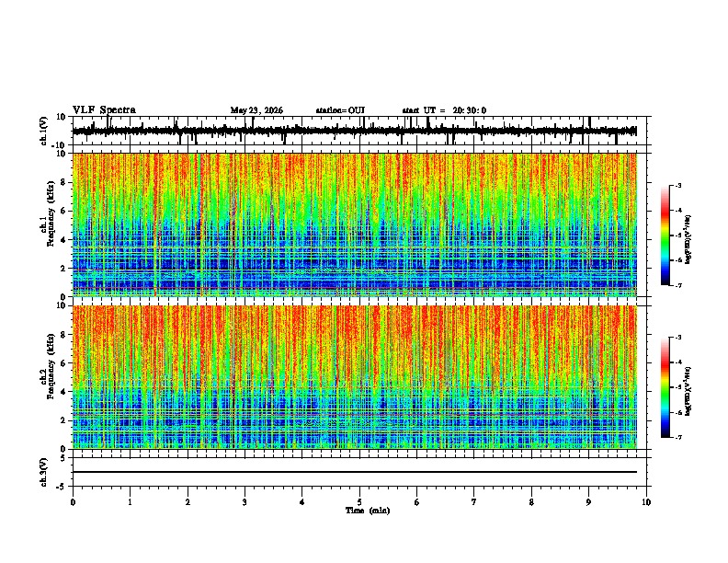Click the 7 minute tick label
The height and width of the screenshot is (563, 728).
(474, 502)
